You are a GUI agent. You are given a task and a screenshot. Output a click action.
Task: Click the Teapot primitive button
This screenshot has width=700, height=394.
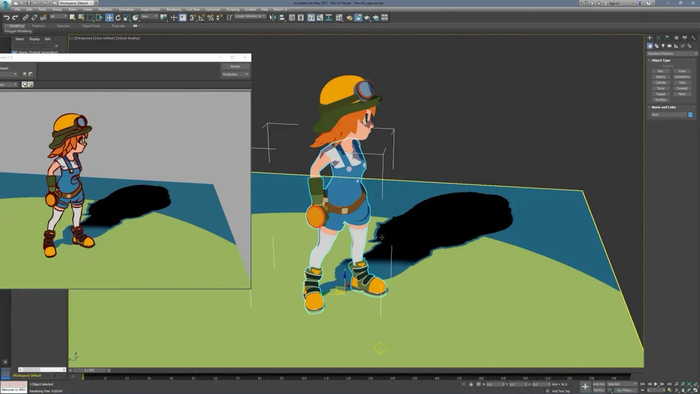(x=661, y=94)
